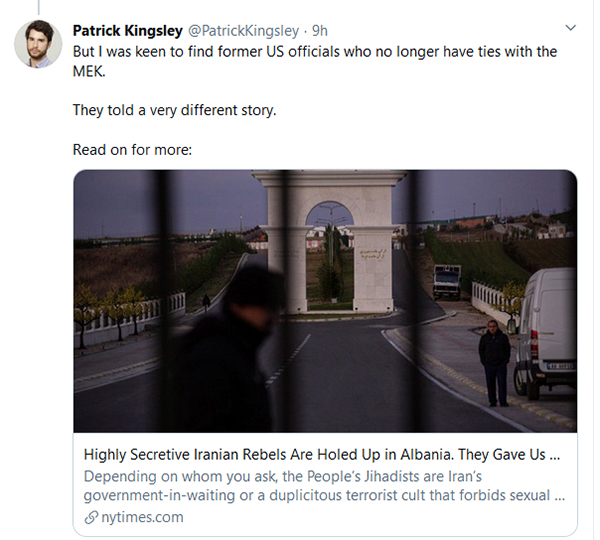This screenshot has height=540, width=600.
Task: Click the 'Read on for more:' text
Action: [132, 150]
